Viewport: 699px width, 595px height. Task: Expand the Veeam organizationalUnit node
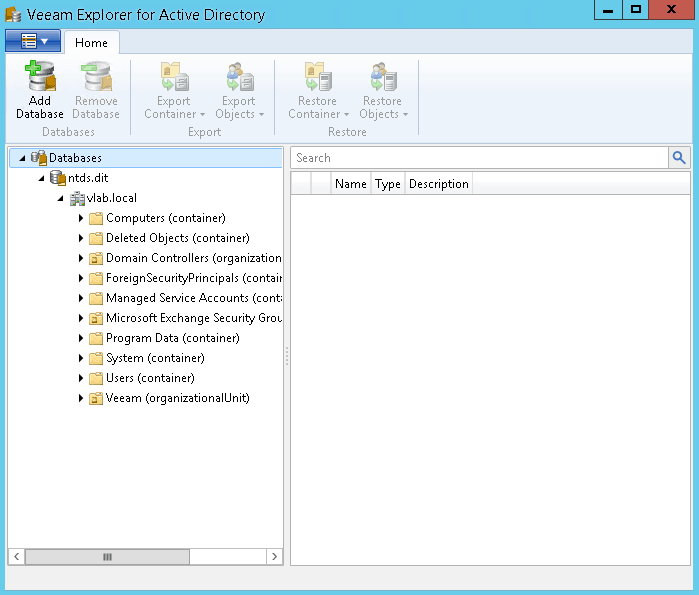point(81,398)
